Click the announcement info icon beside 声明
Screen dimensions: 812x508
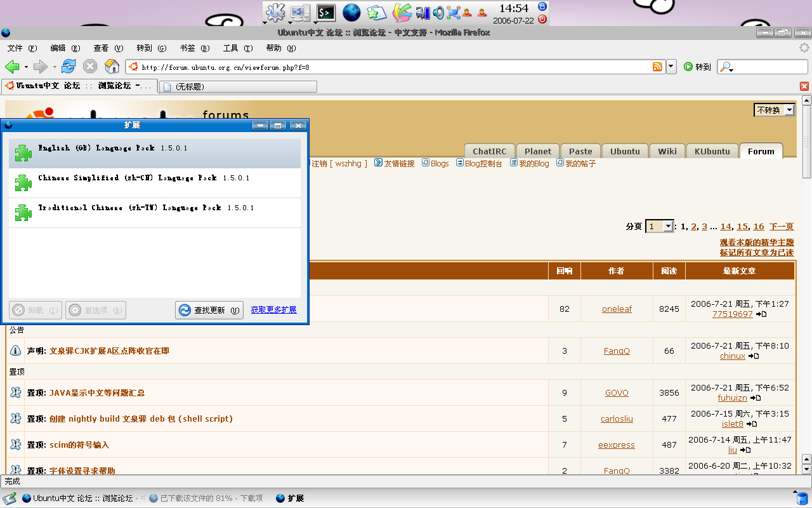click(16, 351)
